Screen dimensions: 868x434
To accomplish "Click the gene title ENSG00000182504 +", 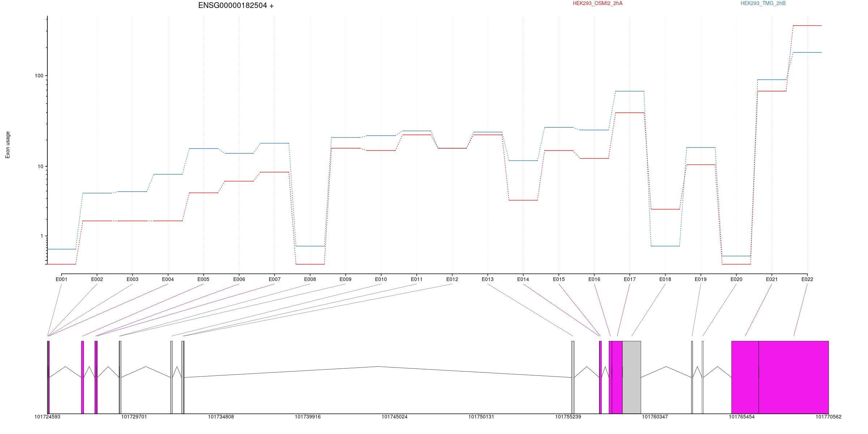I will pos(236,5).
